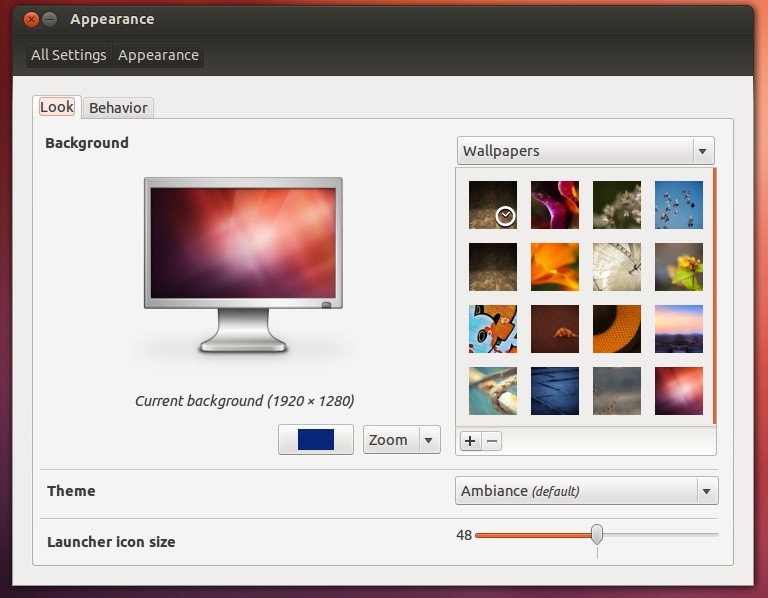Select the purple calla lily wallpaper

pyautogui.click(x=555, y=205)
